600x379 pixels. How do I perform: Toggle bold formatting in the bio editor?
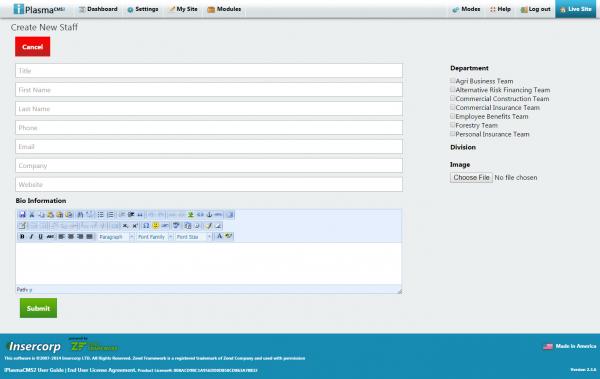22,237
